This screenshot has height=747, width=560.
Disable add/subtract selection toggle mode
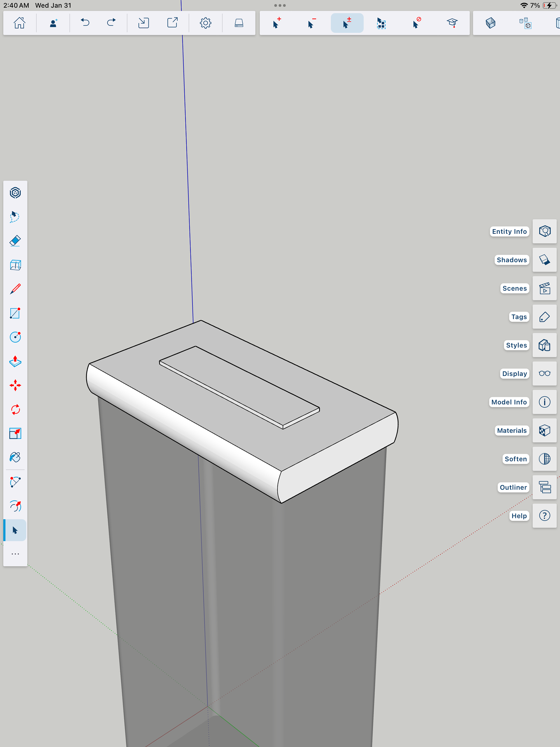click(x=347, y=23)
